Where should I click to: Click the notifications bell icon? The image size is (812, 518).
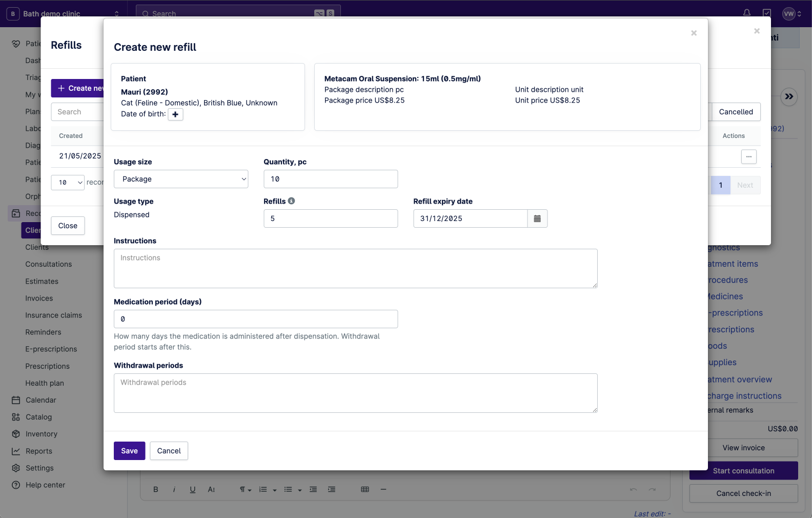pyautogui.click(x=747, y=13)
